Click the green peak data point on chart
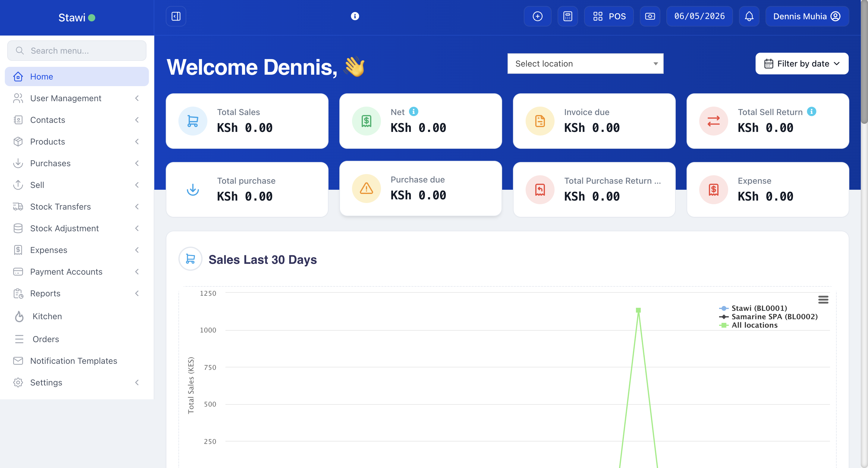This screenshot has width=868, height=468. point(638,310)
